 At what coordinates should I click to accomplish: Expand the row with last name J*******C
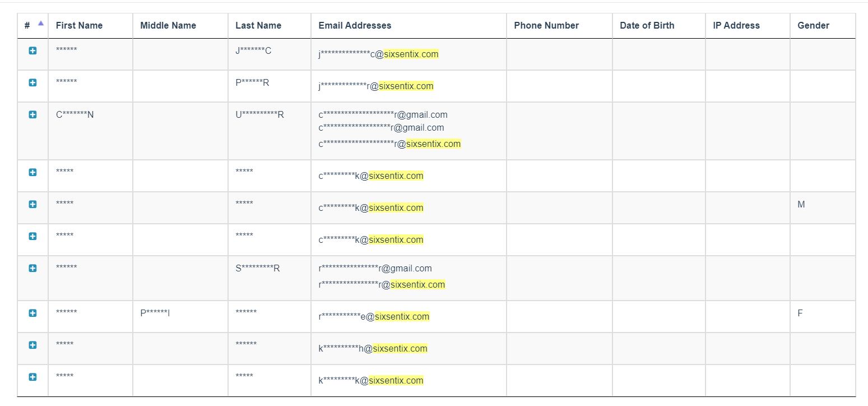[33, 50]
